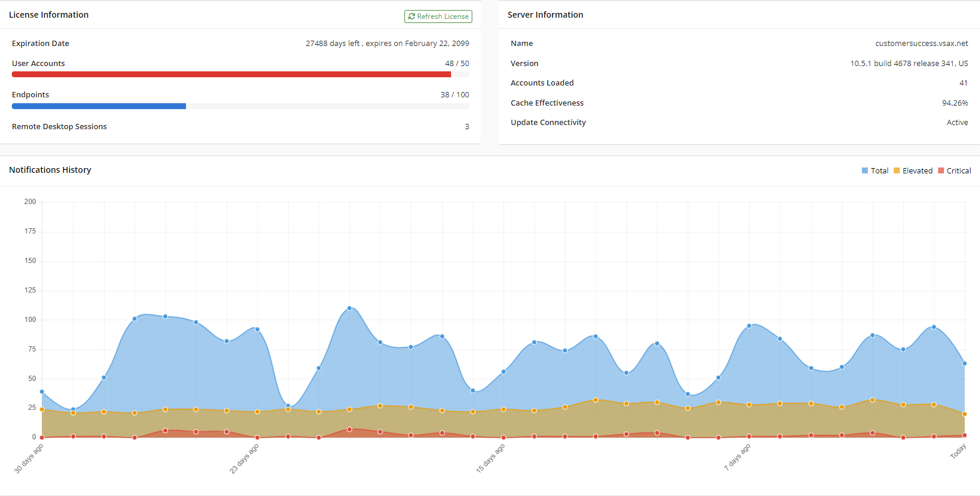Click the green refresh arrows icon
The width and height of the screenshot is (980, 496).
(411, 17)
